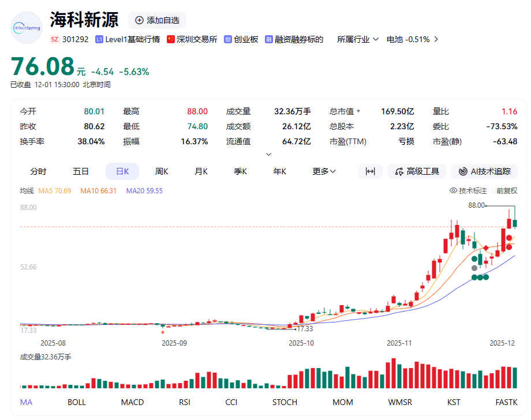Expand more quote data chevron
The width and height of the screenshot is (531, 420).
point(269,155)
